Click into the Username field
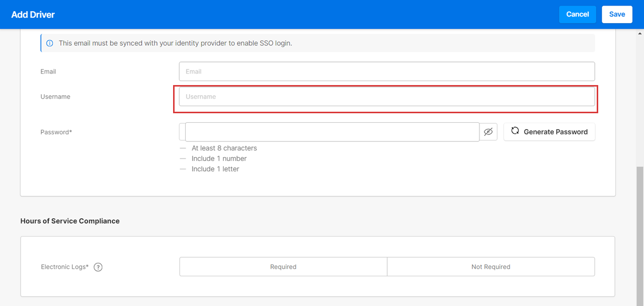The image size is (644, 306). pos(387,97)
